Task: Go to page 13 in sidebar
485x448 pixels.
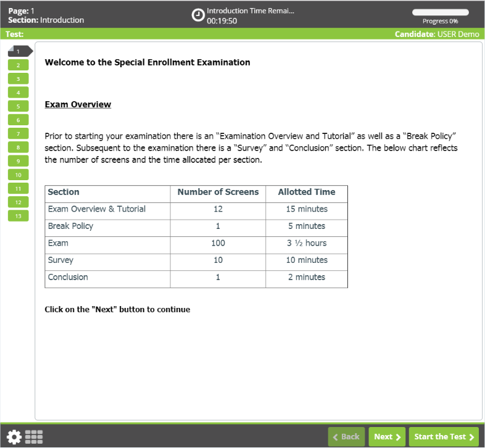Action: (18, 216)
